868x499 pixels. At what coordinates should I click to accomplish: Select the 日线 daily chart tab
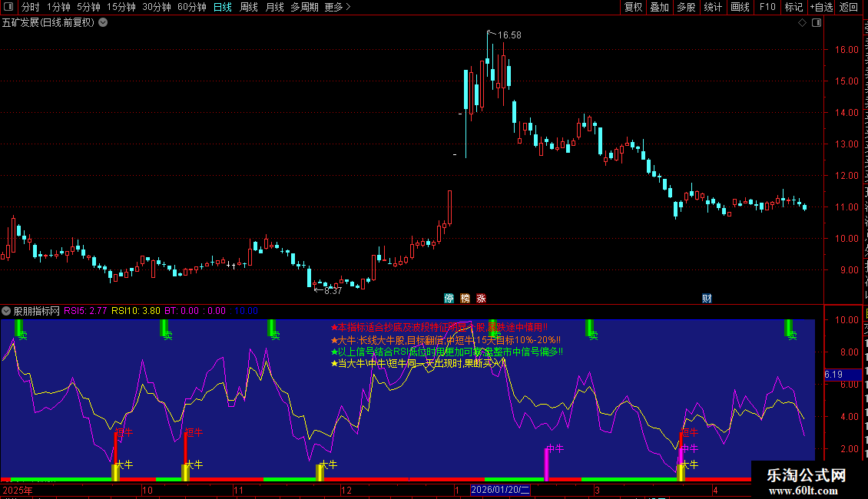pos(223,7)
